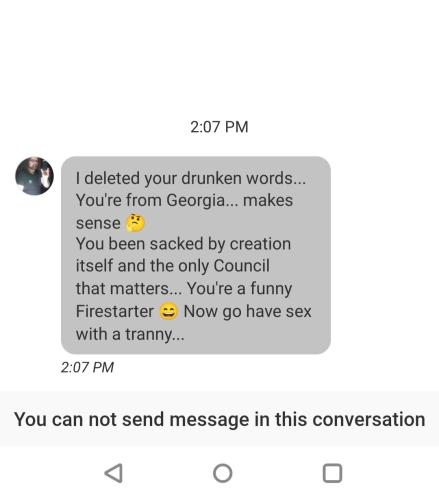Tap the empty white area above timestamp
439x500 pixels.
point(219,57)
